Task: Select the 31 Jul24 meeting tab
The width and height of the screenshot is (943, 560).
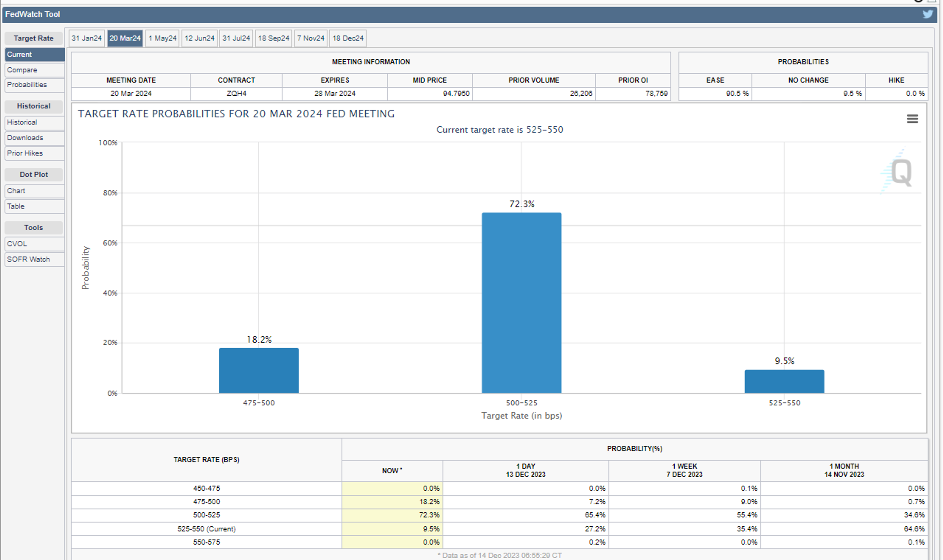Action: click(236, 38)
